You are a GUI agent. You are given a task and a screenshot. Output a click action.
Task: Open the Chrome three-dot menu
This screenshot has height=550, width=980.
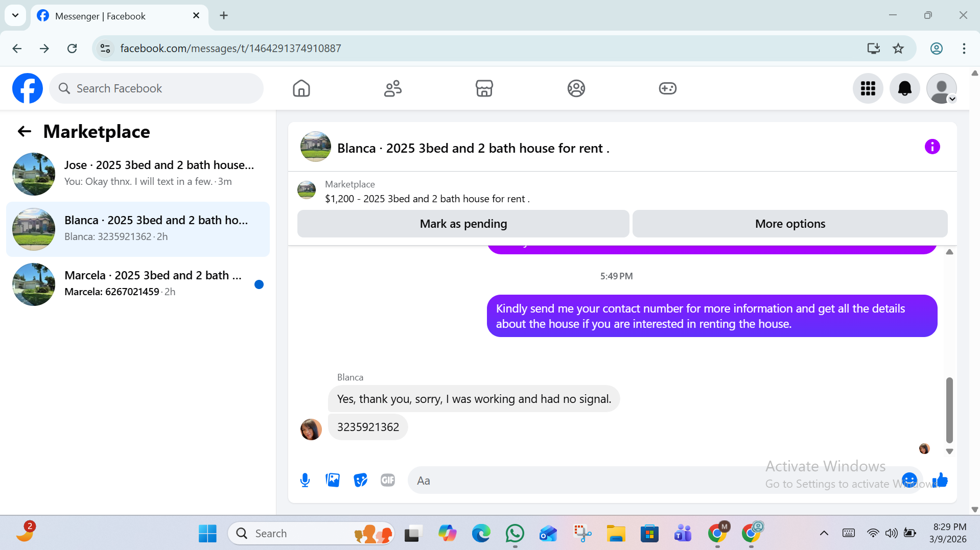coord(964,49)
